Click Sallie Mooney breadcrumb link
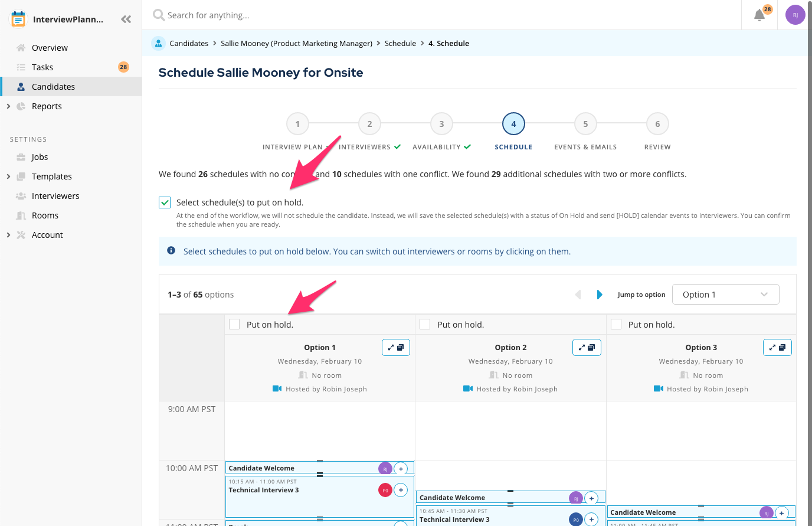812x526 pixels. coord(296,43)
